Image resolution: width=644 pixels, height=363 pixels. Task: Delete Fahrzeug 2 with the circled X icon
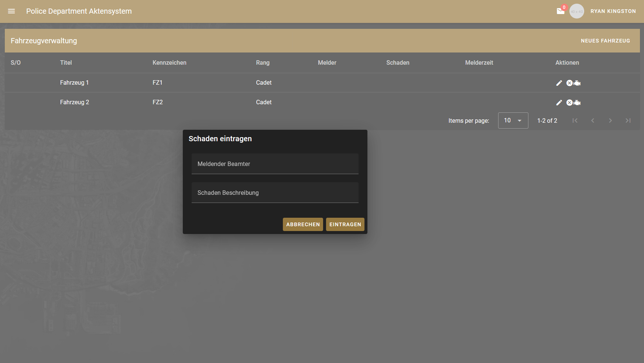(569, 102)
